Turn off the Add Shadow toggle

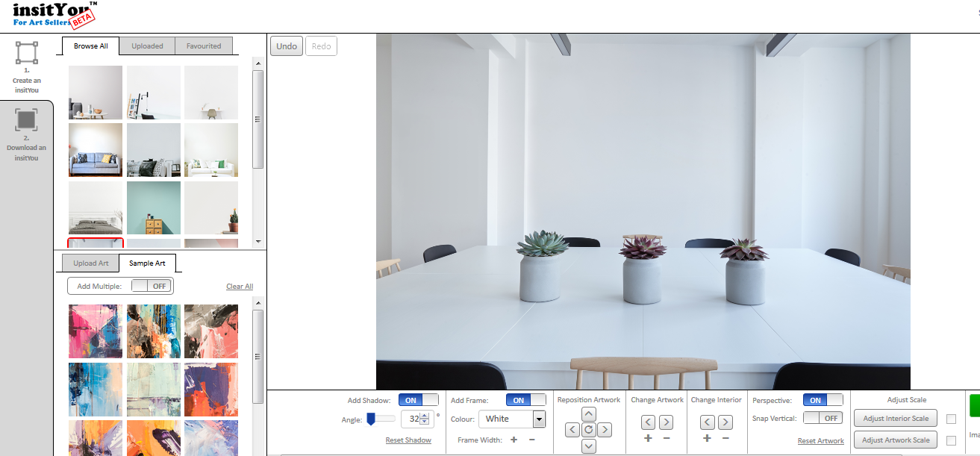(x=419, y=399)
